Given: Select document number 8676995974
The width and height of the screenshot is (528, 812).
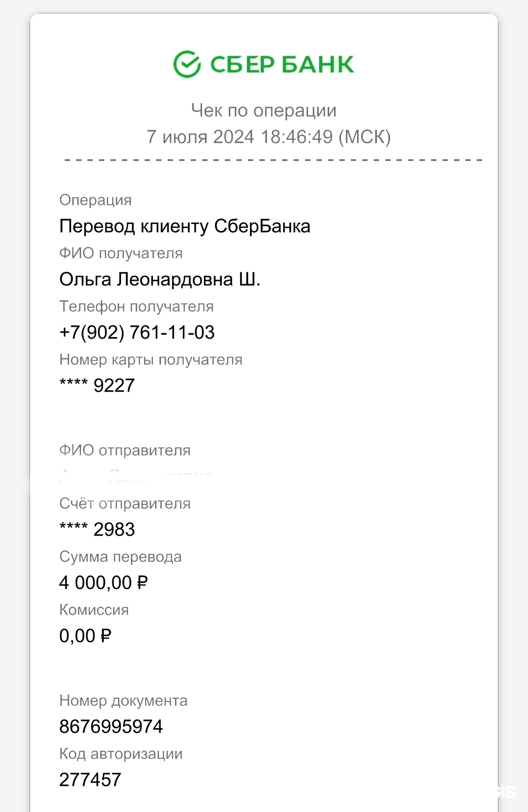Looking at the screenshot, I should click(x=111, y=727).
